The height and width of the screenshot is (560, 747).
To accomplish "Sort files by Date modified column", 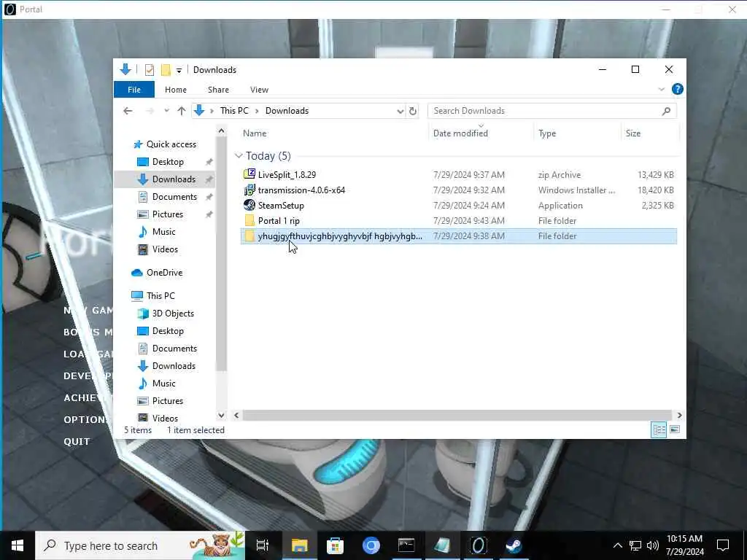I will [460, 133].
